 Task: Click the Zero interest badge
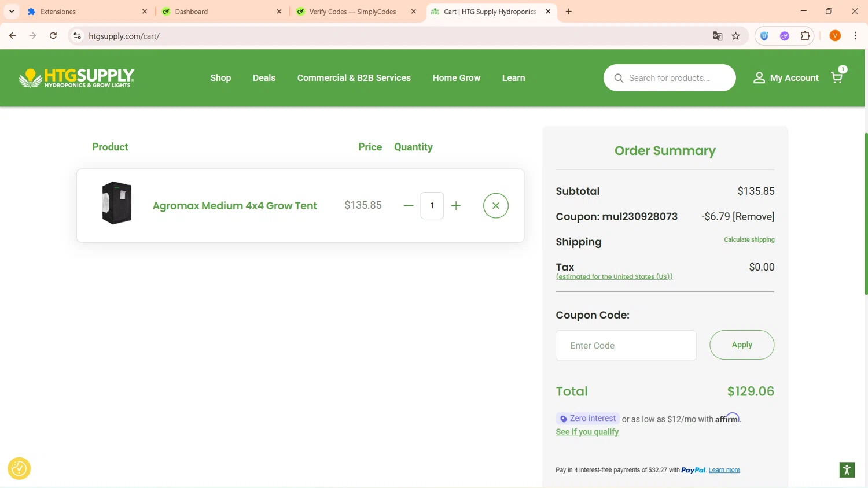587,418
